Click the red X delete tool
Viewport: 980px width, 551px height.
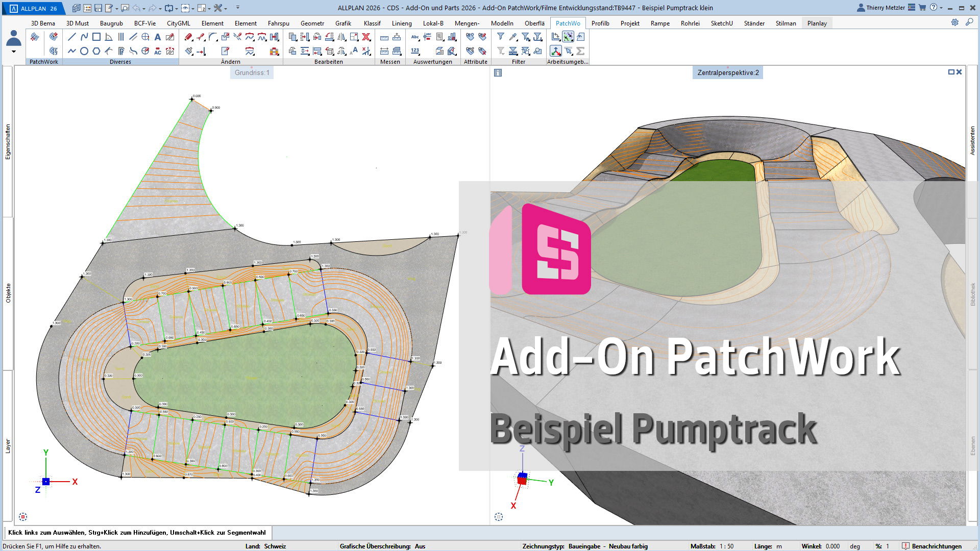click(x=366, y=37)
